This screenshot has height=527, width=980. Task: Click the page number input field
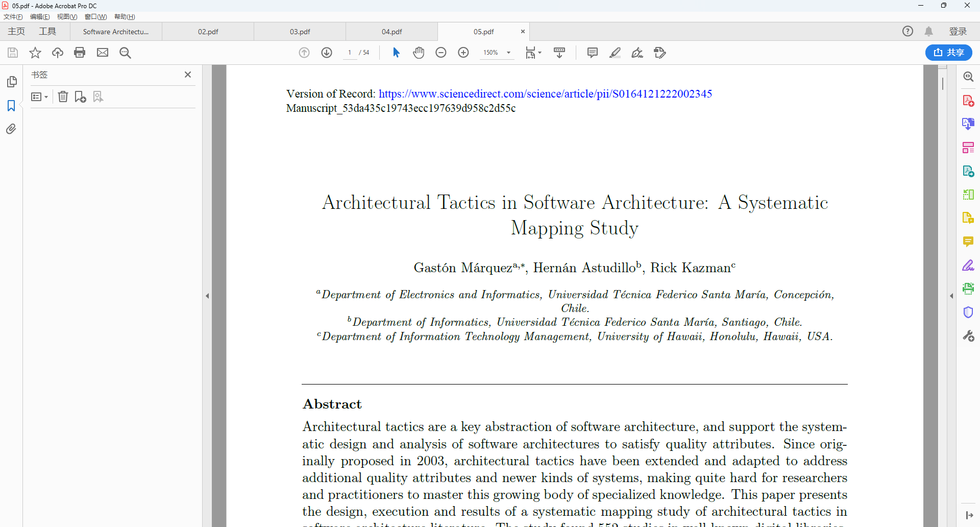tap(350, 53)
